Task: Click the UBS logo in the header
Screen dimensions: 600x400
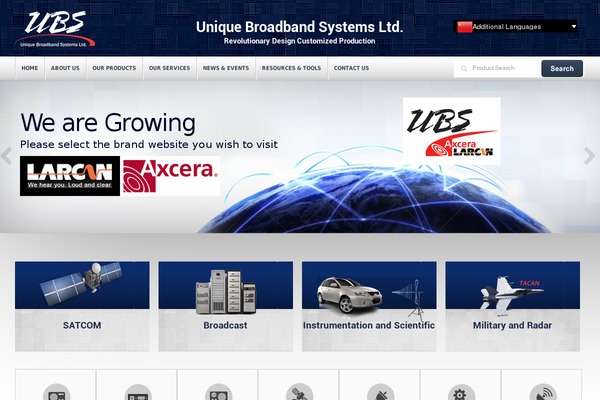Action: pos(55,29)
